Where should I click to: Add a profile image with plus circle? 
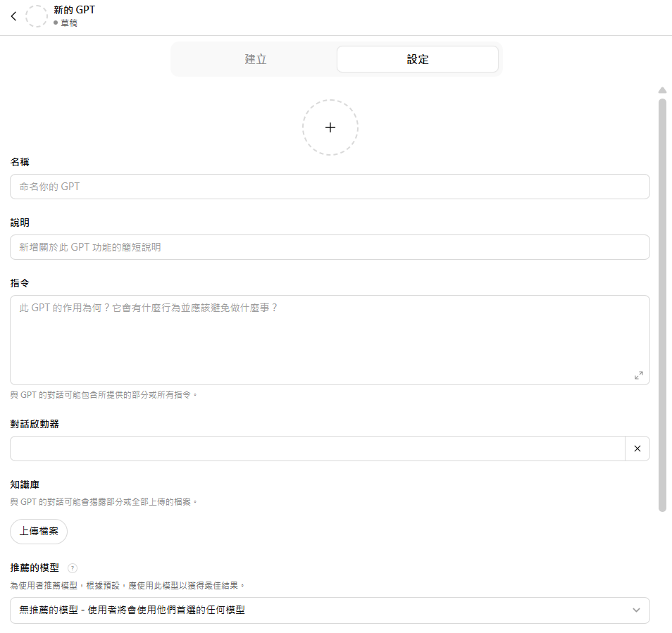tap(330, 127)
